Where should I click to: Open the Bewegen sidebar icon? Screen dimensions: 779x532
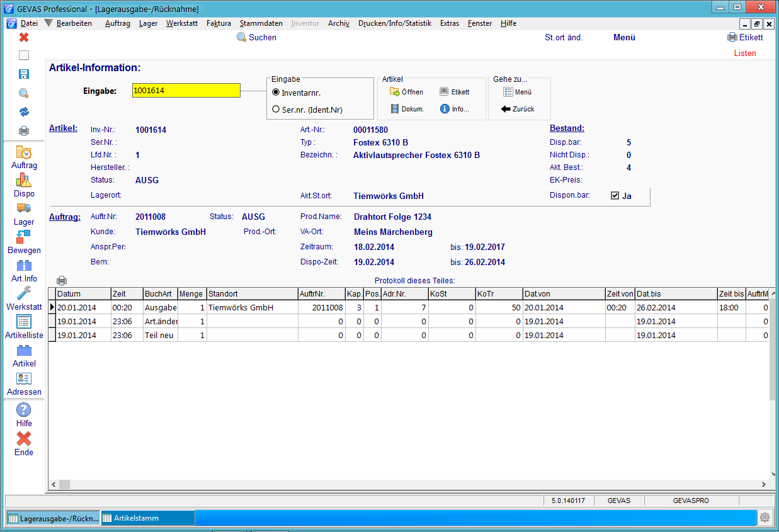[24, 237]
